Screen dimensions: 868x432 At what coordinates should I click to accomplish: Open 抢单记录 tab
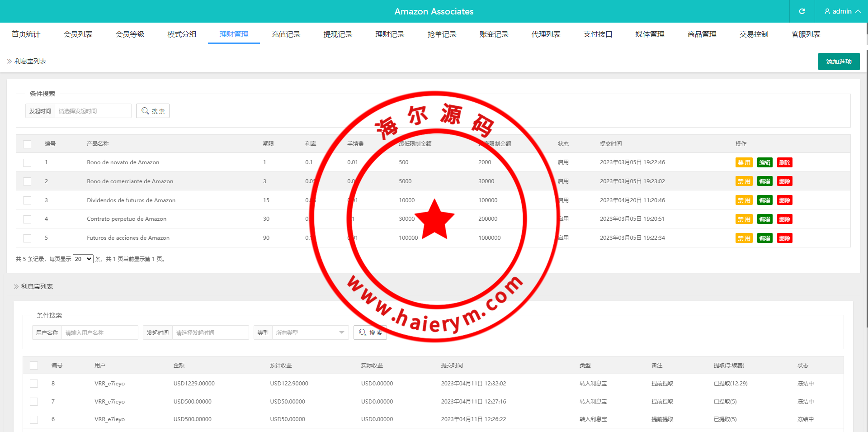point(442,34)
